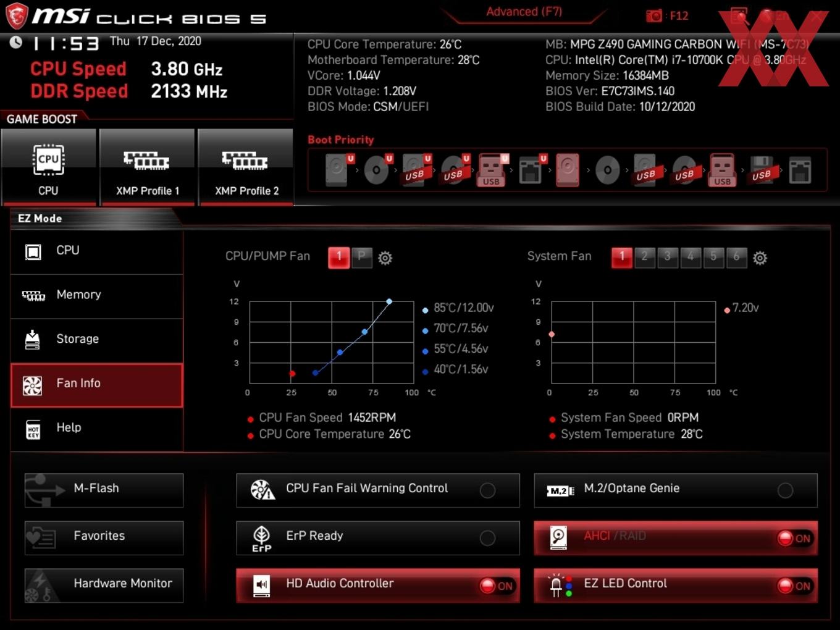Viewport: 840px width, 630px height.
Task: Open Fan Info section in sidebar
Action: click(97, 385)
